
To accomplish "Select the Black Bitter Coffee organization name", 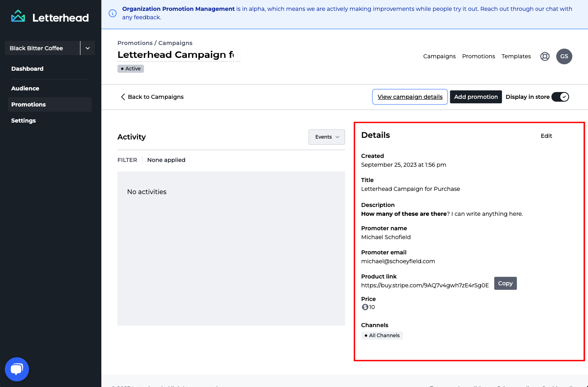I will pyautogui.click(x=36, y=48).
